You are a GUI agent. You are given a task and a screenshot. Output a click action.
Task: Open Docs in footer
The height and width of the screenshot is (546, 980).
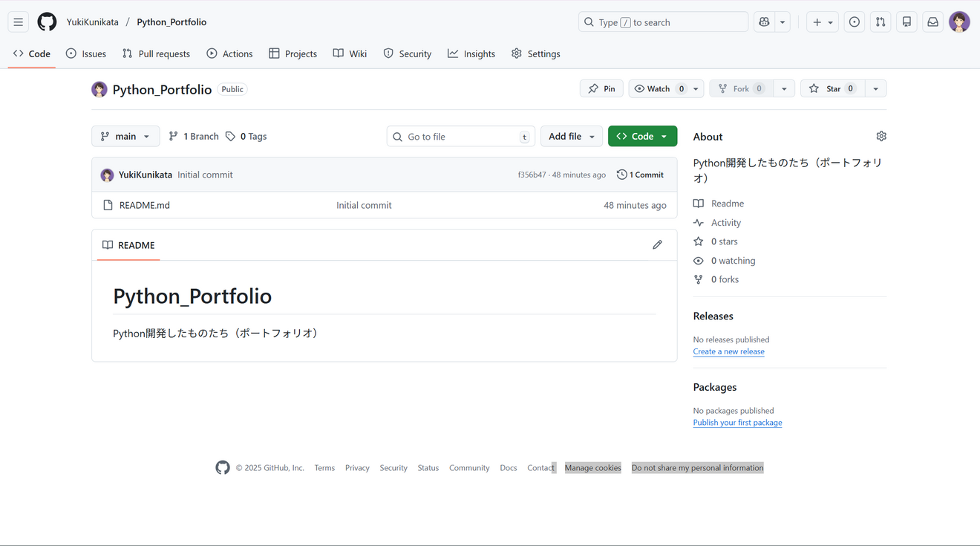[509, 468]
